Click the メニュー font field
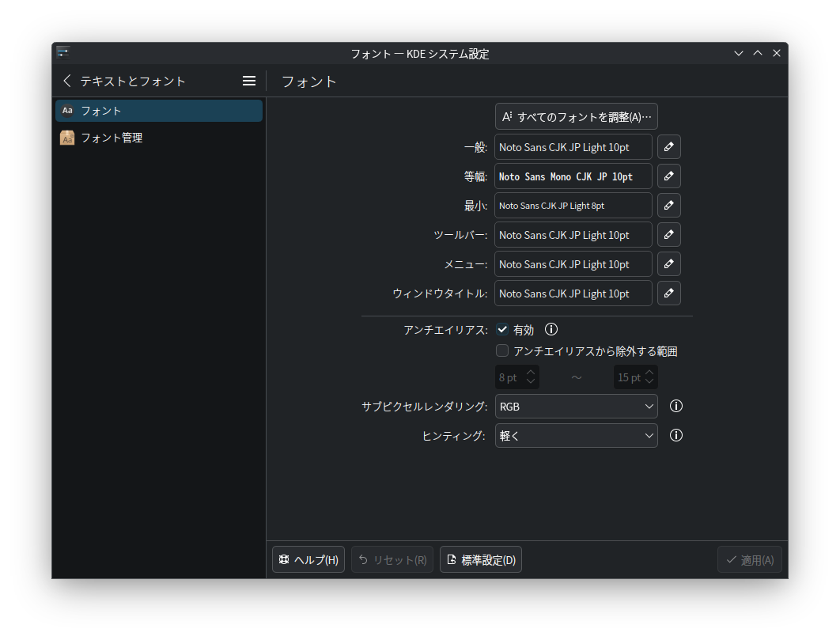 click(x=573, y=263)
